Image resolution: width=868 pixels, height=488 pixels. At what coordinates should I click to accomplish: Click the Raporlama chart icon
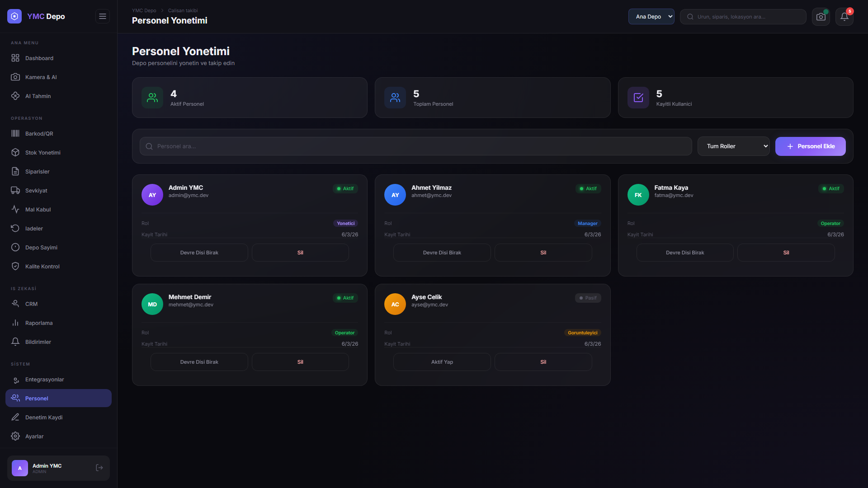pos(15,323)
